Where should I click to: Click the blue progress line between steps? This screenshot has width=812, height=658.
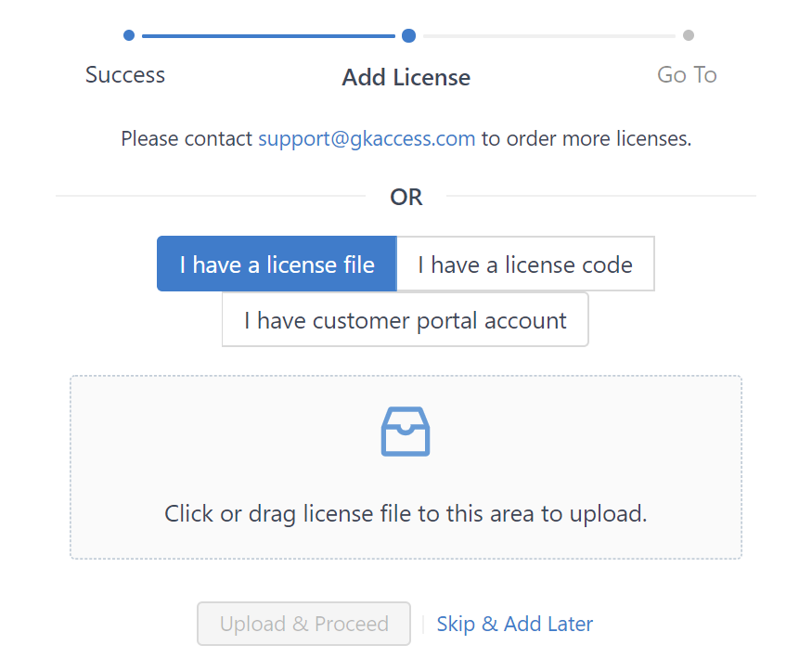click(269, 35)
